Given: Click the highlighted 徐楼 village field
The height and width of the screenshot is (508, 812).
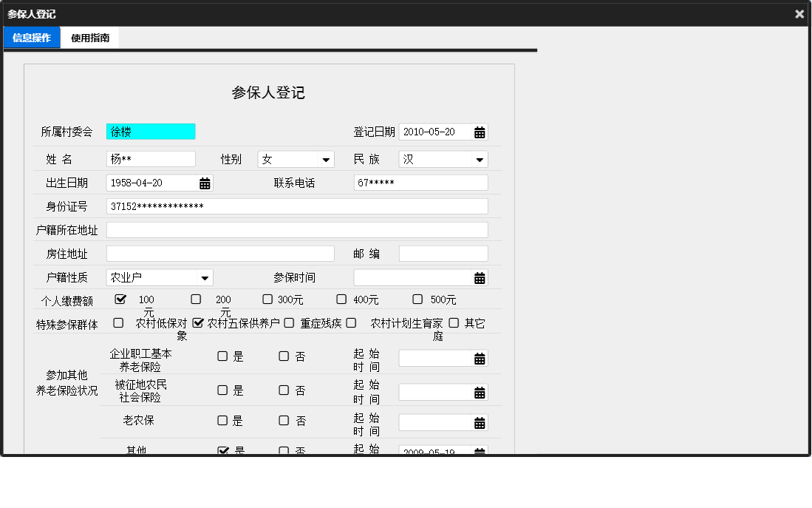Looking at the screenshot, I should pyautogui.click(x=151, y=131).
